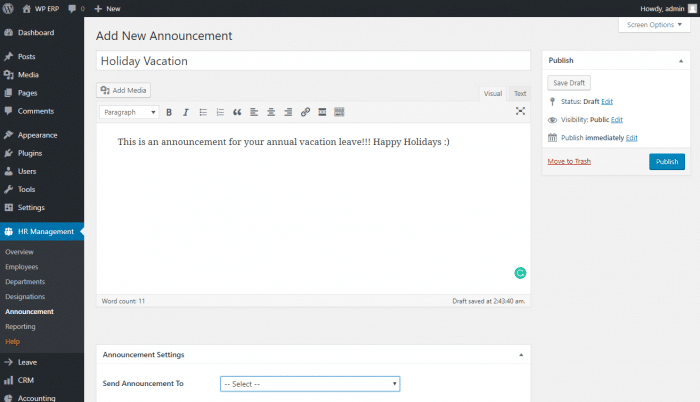
Task: Open Settings in the sidebar
Action: pos(42,207)
